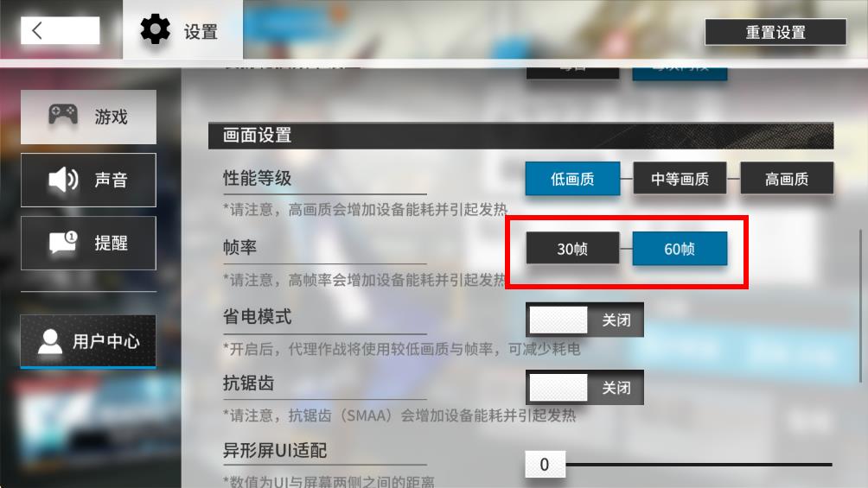Switch to the 声音 settings tab

tap(88, 180)
